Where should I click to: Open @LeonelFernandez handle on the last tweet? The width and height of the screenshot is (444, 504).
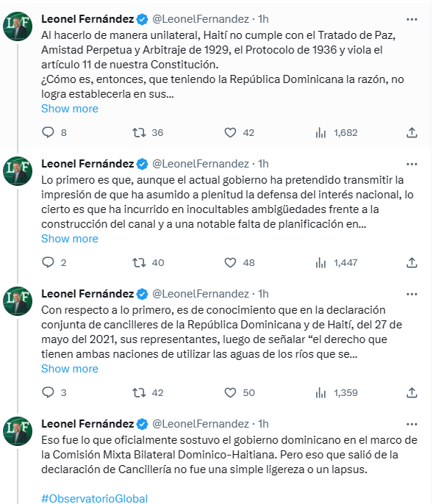point(201,424)
